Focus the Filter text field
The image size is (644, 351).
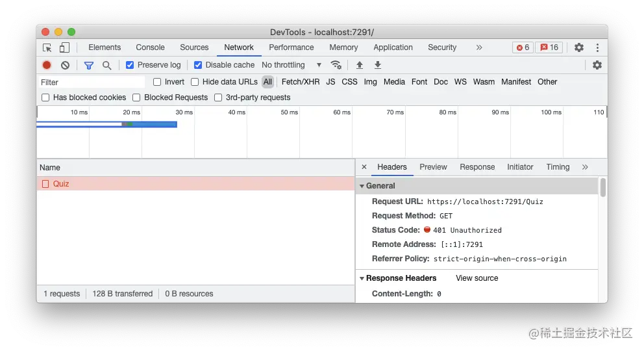click(x=91, y=82)
